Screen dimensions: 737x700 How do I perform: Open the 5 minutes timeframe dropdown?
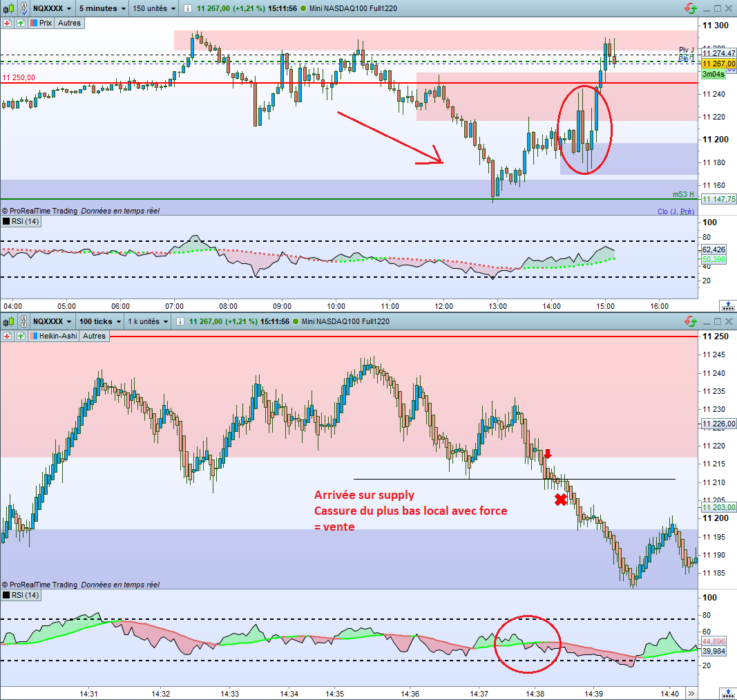click(x=102, y=8)
